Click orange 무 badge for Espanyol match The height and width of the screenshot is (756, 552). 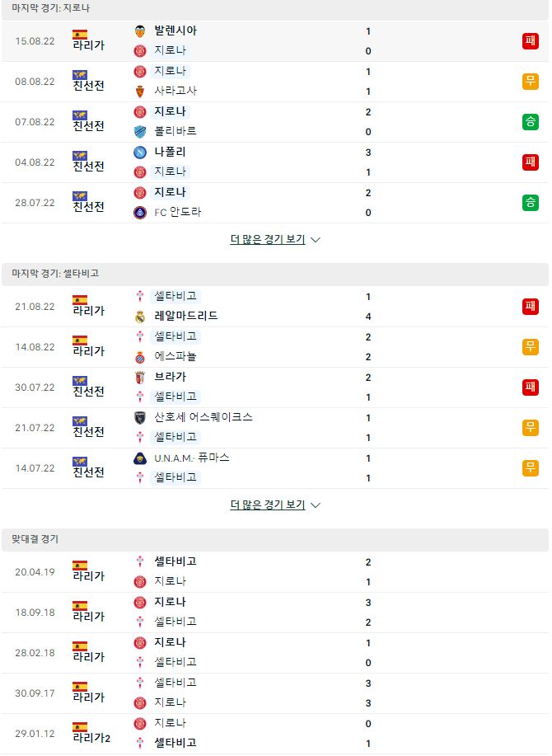point(531,346)
